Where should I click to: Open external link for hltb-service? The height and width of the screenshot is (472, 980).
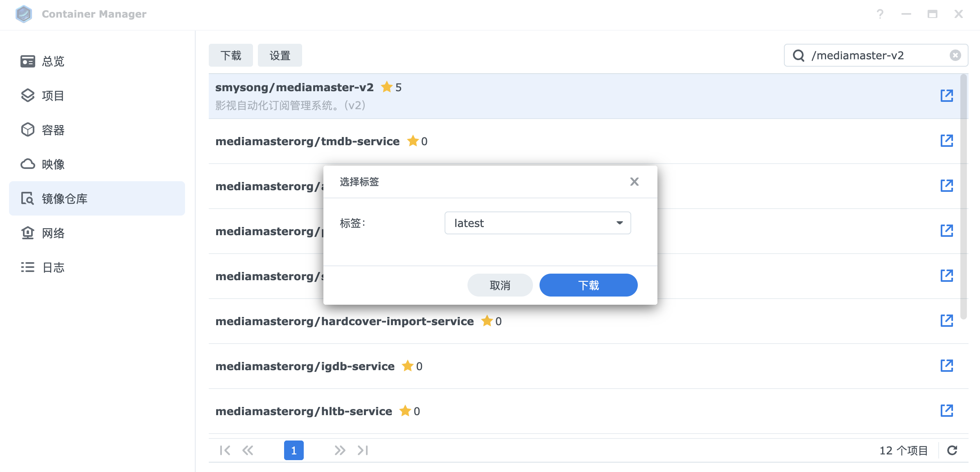point(946,411)
